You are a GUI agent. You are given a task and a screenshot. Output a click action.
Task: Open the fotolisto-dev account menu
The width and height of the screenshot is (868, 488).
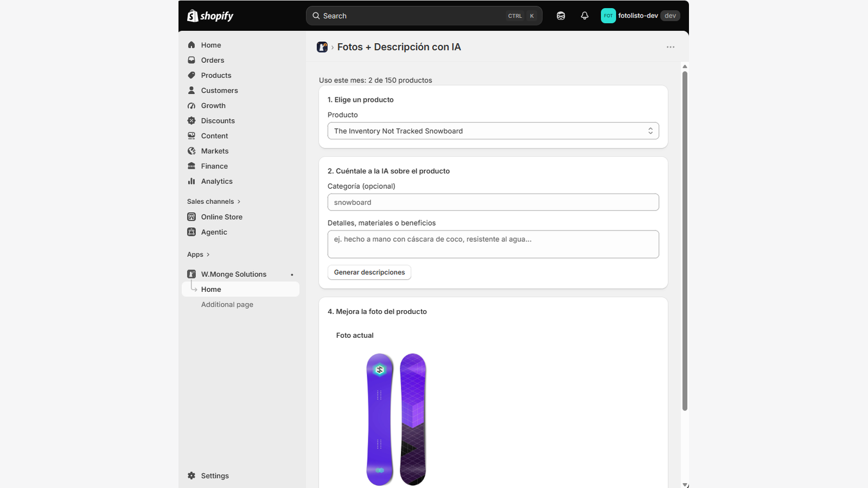[640, 16]
